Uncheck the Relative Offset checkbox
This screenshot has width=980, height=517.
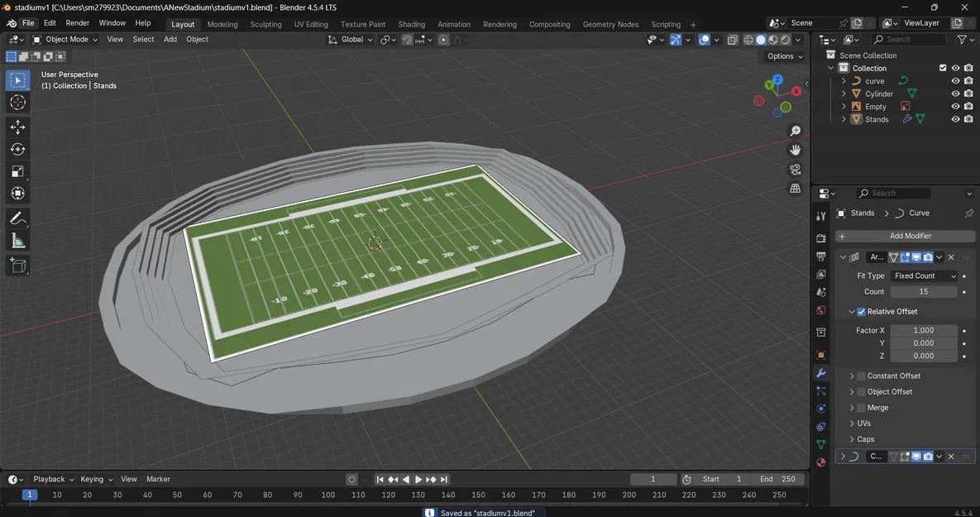(861, 312)
